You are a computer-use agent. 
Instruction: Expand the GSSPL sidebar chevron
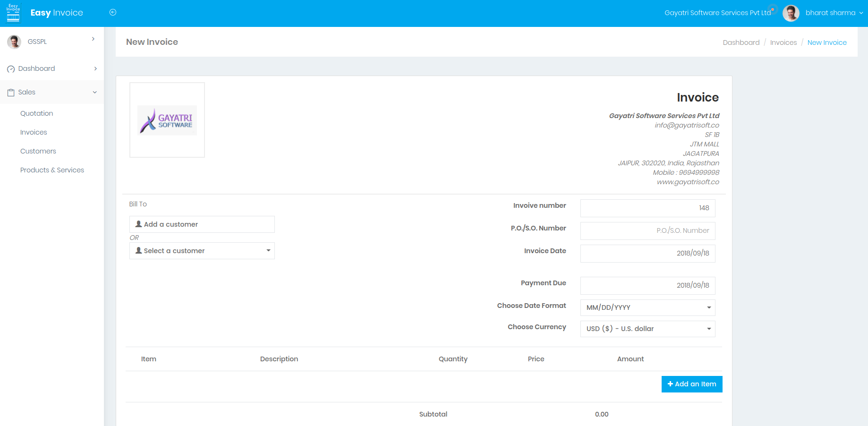93,39
